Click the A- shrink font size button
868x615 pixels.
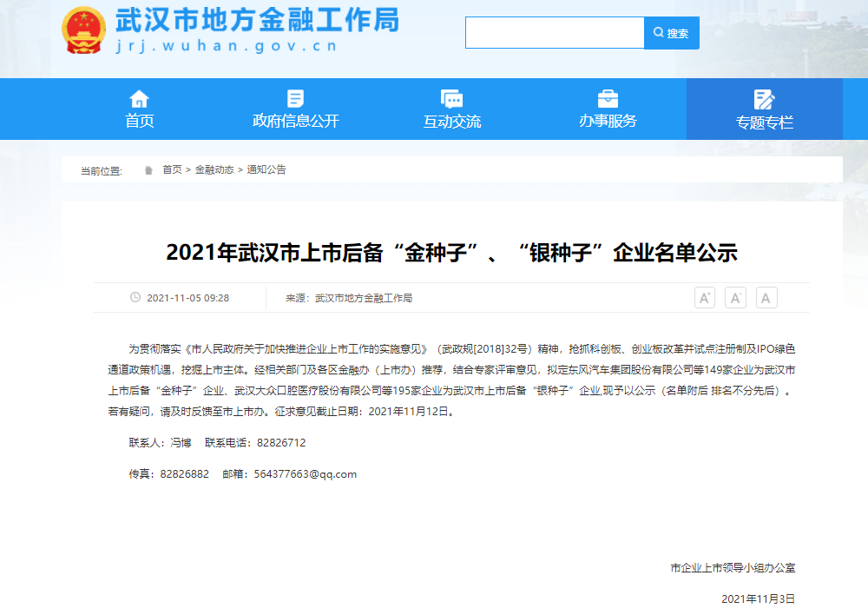coord(735,297)
